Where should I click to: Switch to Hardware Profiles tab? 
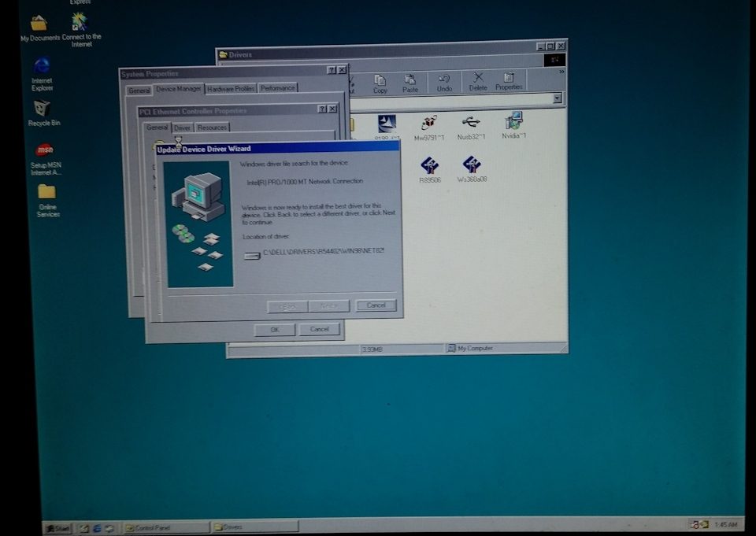click(231, 89)
